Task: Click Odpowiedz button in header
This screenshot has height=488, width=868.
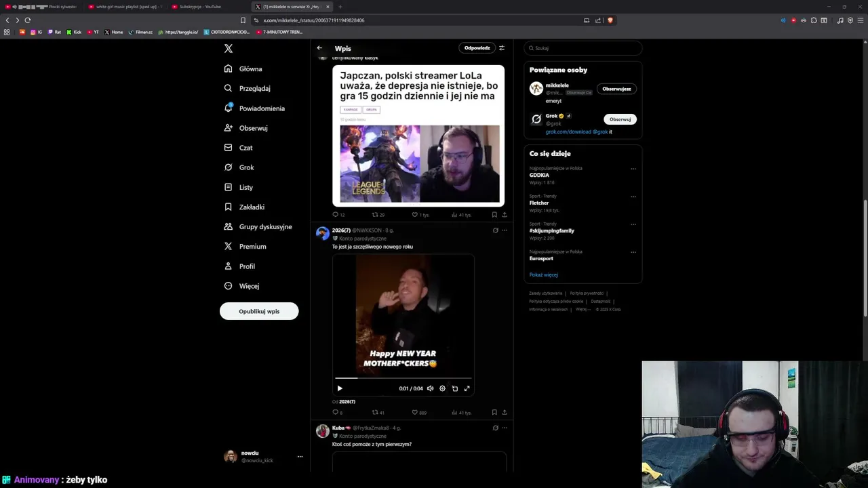Action: [477, 48]
